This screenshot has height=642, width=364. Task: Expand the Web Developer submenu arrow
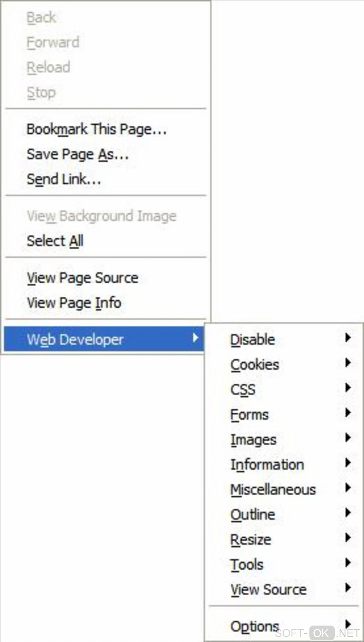(195, 338)
